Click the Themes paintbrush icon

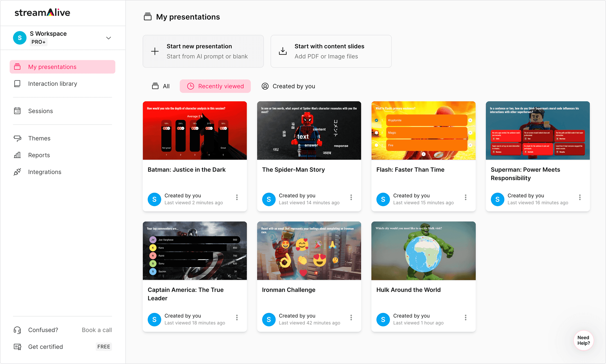coord(17,138)
